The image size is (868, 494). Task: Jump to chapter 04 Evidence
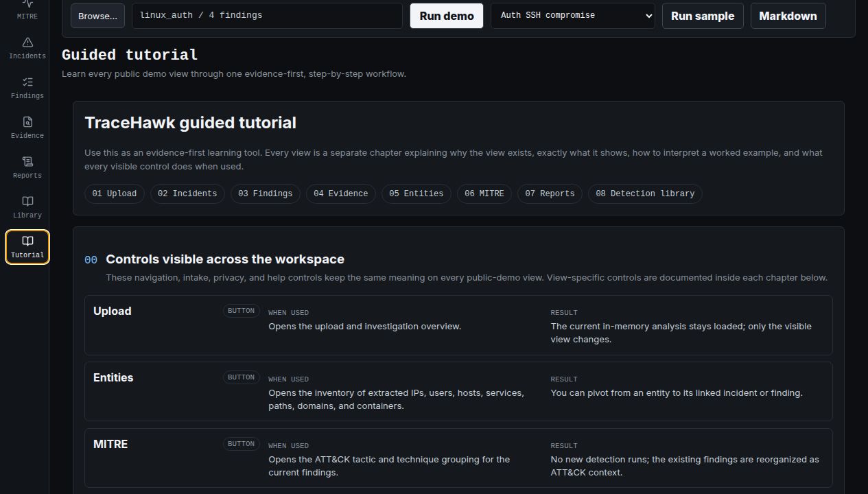pos(340,193)
